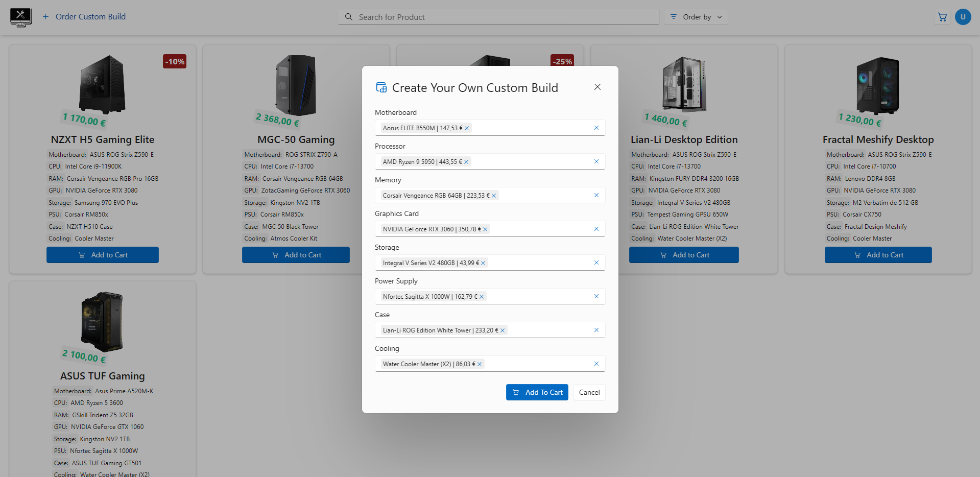The width and height of the screenshot is (980, 477).
Task: Clear the Case field
Action: [x=596, y=330]
